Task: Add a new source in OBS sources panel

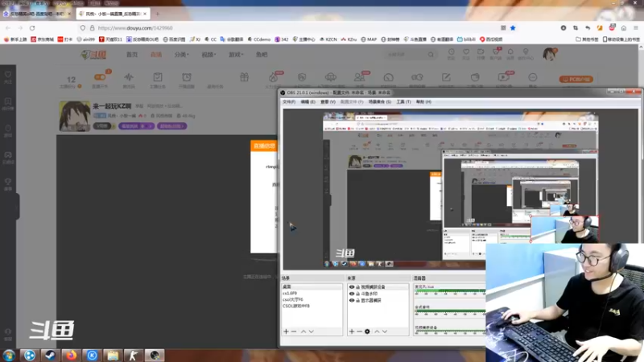Action: point(352,331)
